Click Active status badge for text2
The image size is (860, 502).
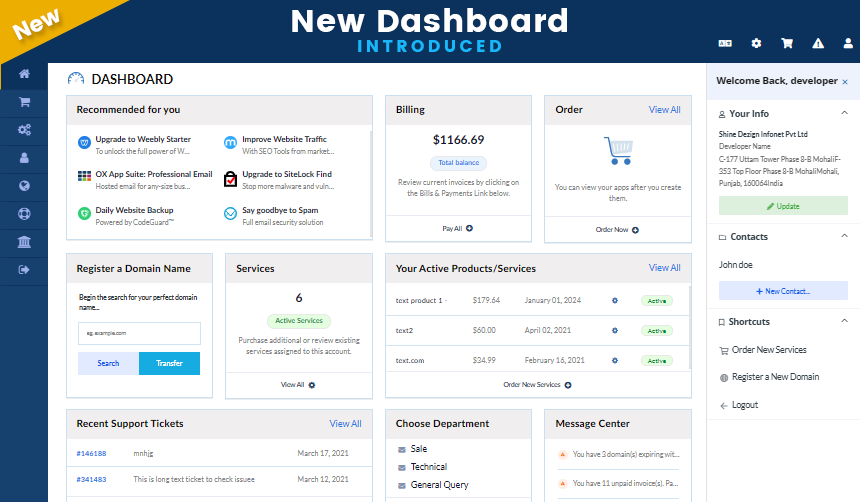(657, 331)
